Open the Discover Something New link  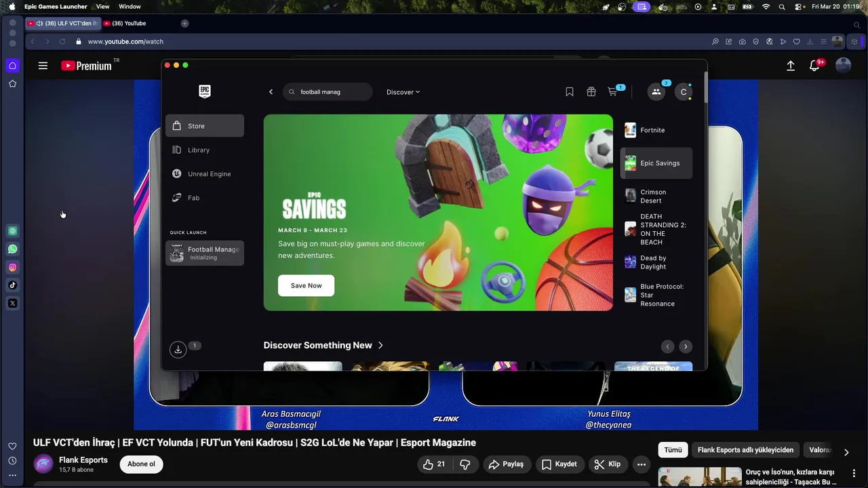coord(323,345)
